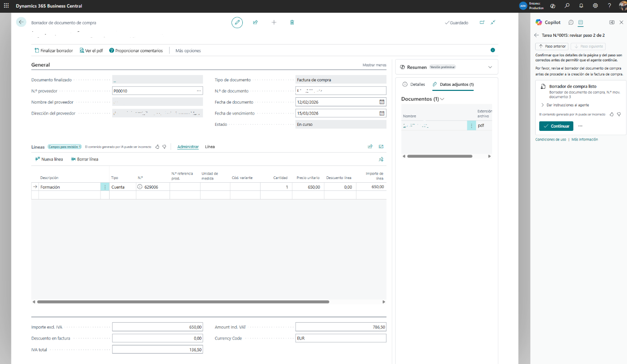The height and width of the screenshot is (364, 627).
Task: Click thumbs down on Líneas AI content
Action: (164, 147)
